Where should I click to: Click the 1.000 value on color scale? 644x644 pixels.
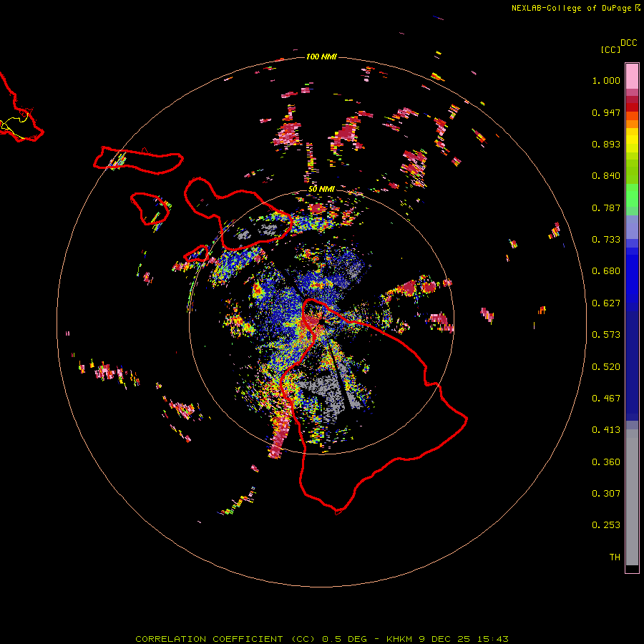click(x=606, y=80)
